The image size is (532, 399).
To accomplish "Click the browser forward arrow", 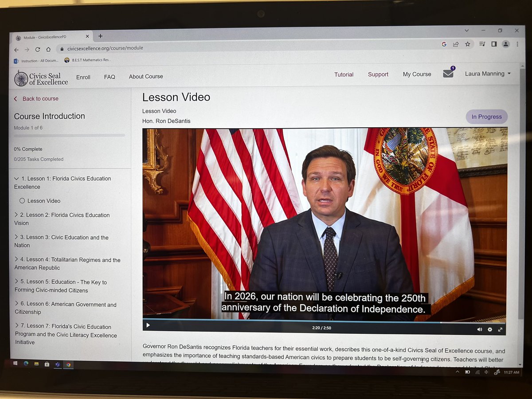I will click(27, 49).
